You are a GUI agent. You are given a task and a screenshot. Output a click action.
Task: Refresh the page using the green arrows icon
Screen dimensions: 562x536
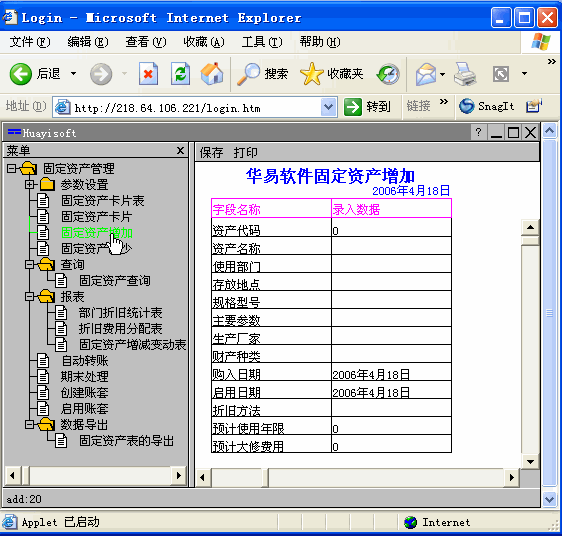point(180,74)
